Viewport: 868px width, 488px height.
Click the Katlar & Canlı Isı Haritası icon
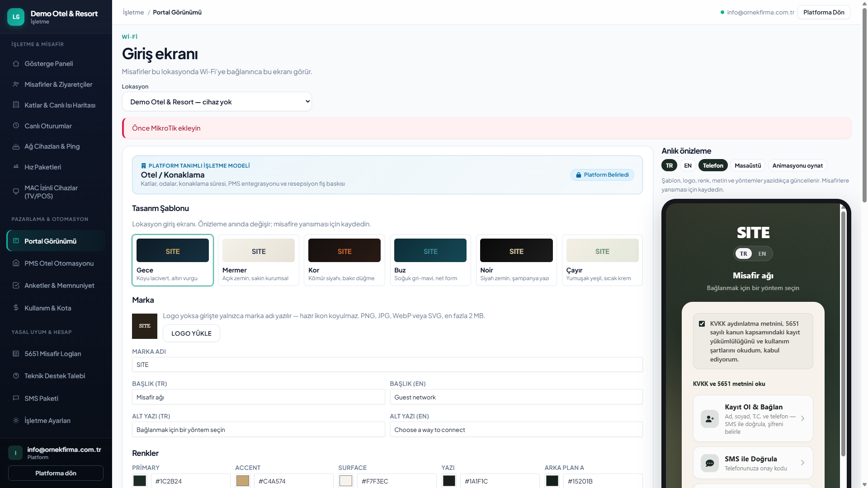[x=16, y=105]
